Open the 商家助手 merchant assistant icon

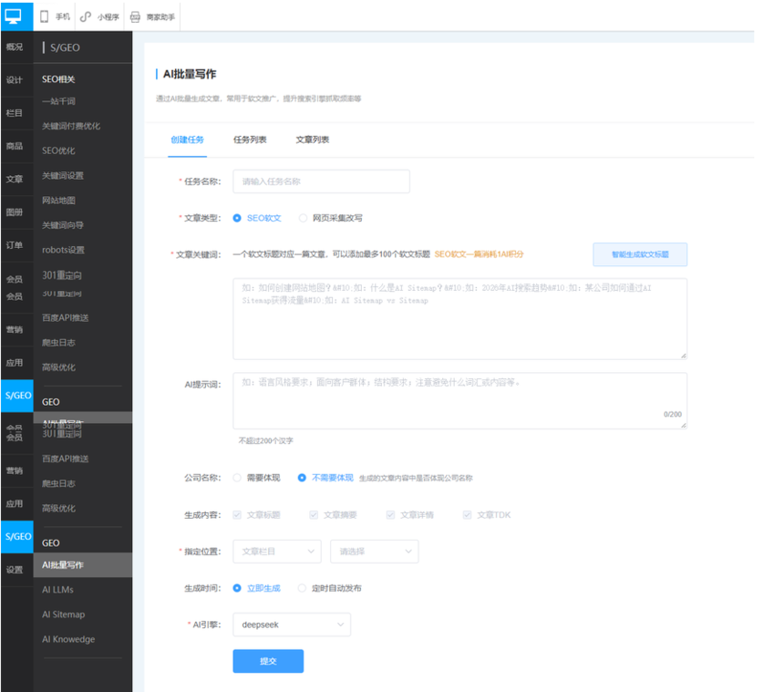pyautogui.click(x=135, y=17)
